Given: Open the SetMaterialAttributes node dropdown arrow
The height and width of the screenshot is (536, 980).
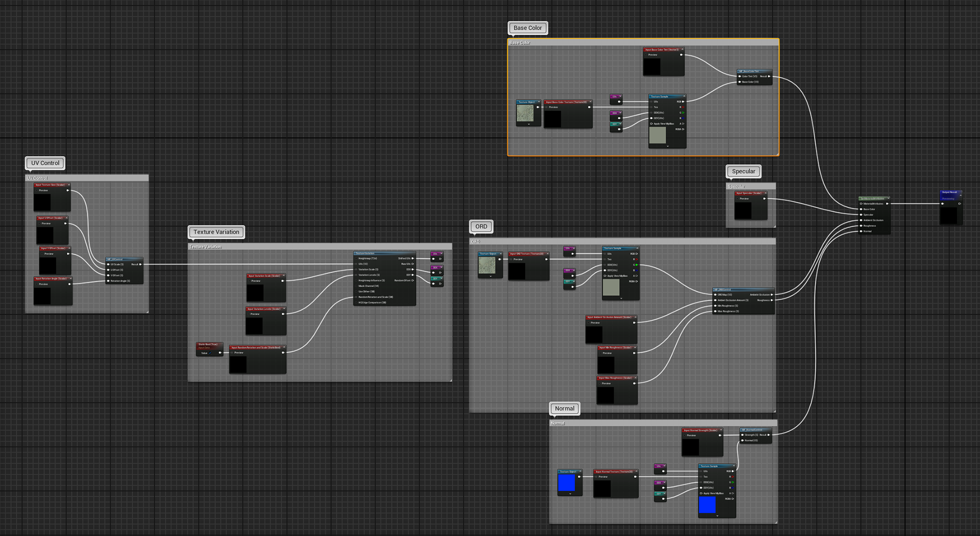Looking at the screenshot, I should 888,198.
